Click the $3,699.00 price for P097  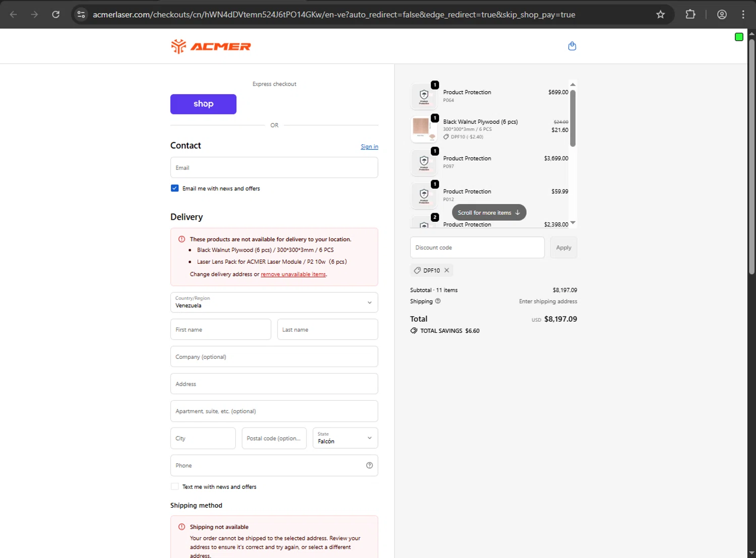[556, 158]
